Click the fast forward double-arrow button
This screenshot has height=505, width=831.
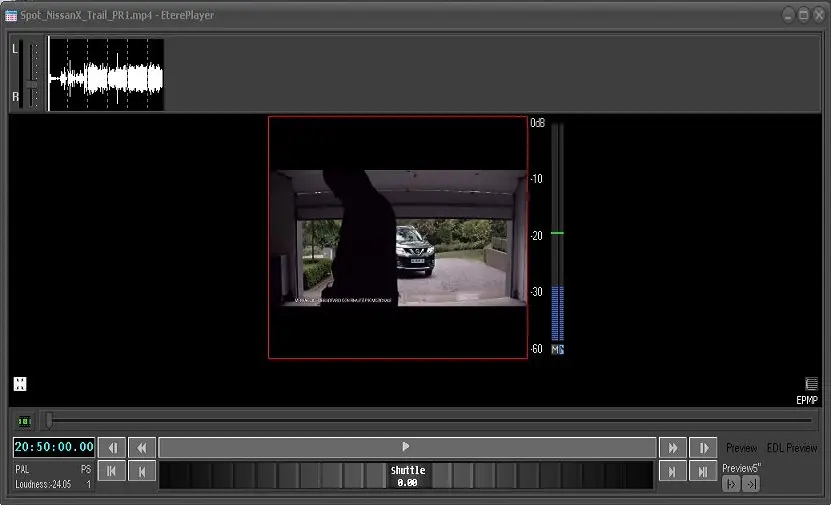pyautogui.click(x=673, y=448)
